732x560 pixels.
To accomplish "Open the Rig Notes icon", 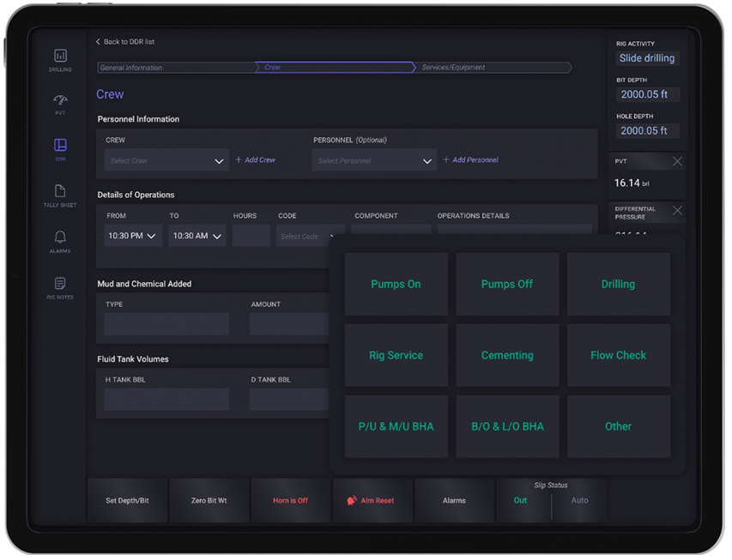I will (60, 283).
